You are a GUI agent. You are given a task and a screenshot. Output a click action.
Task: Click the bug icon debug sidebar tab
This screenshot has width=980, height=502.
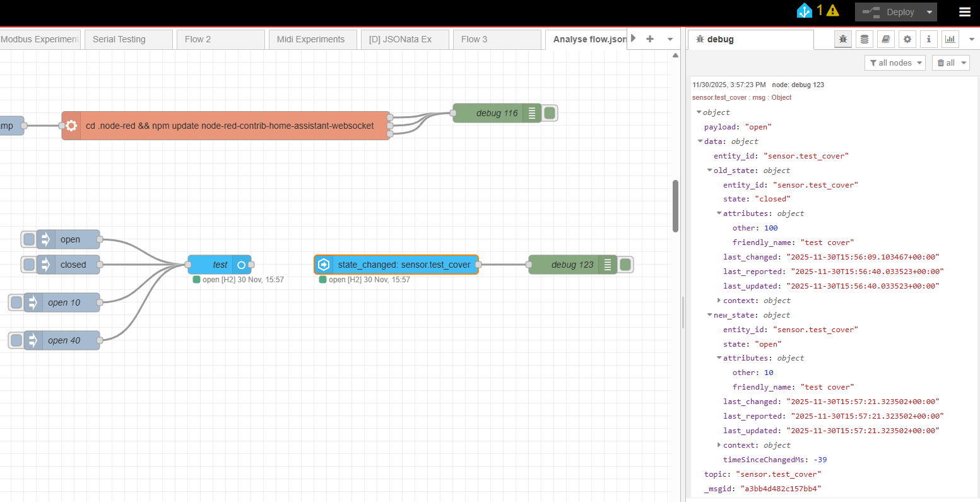[842, 39]
